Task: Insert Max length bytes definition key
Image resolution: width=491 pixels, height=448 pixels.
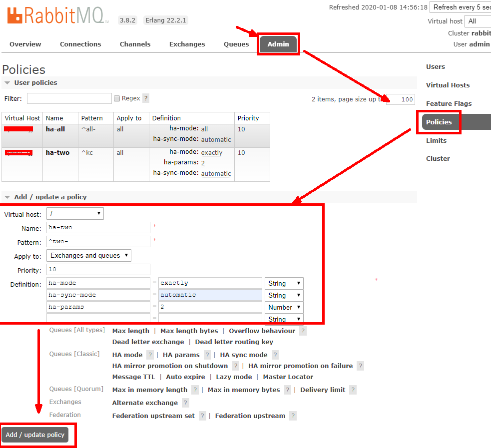Action: click(189, 331)
